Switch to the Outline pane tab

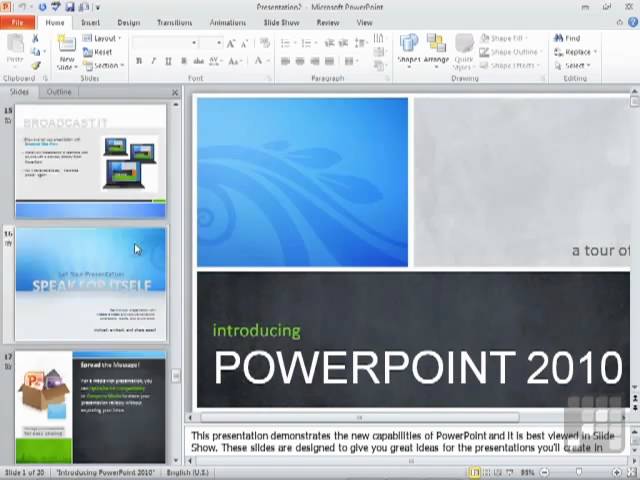[x=59, y=92]
